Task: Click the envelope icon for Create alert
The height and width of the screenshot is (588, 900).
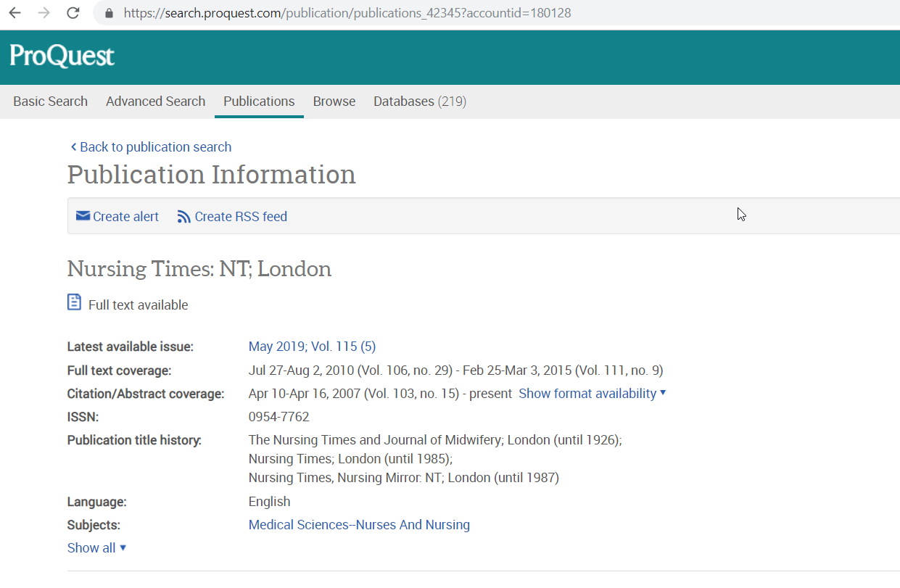Action: click(x=83, y=216)
